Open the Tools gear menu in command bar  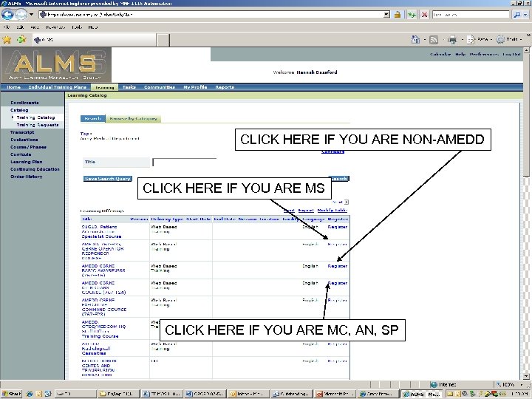click(508, 39)
